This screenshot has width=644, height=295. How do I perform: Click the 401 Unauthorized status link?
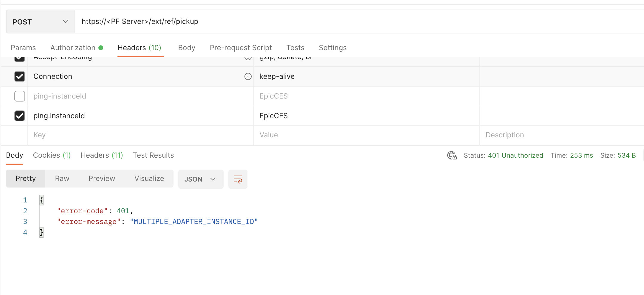coord(515,155)
